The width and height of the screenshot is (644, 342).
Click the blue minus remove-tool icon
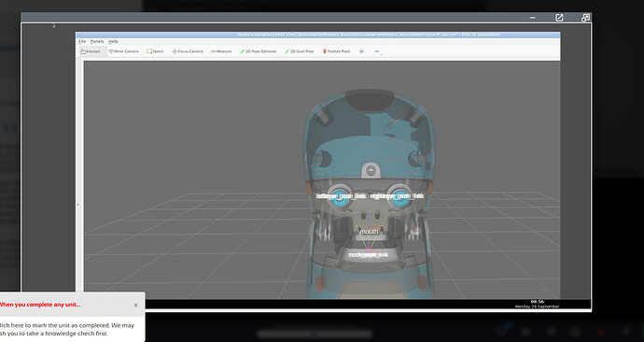[x=377, y=51]
